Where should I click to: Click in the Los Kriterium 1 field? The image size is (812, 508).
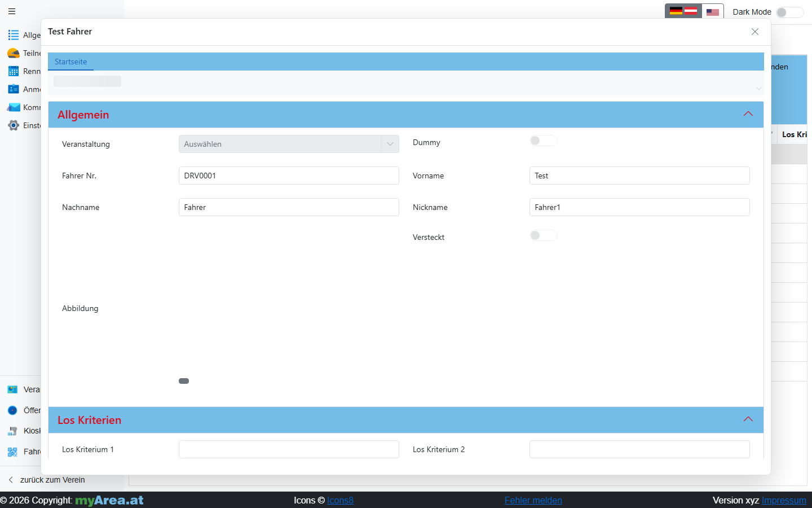289,449
